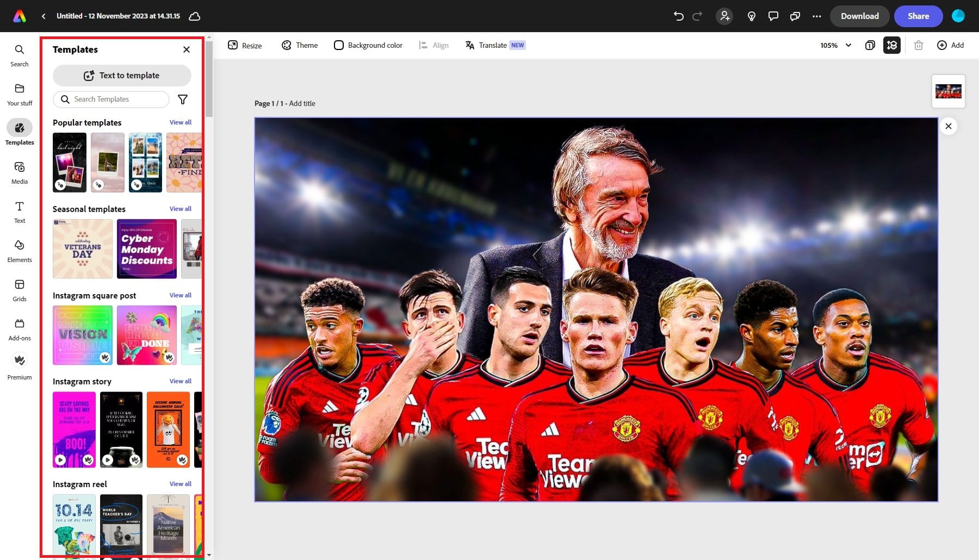Open the Layers panel
This screenshot has width=979, height=560.
coord(891,45)
